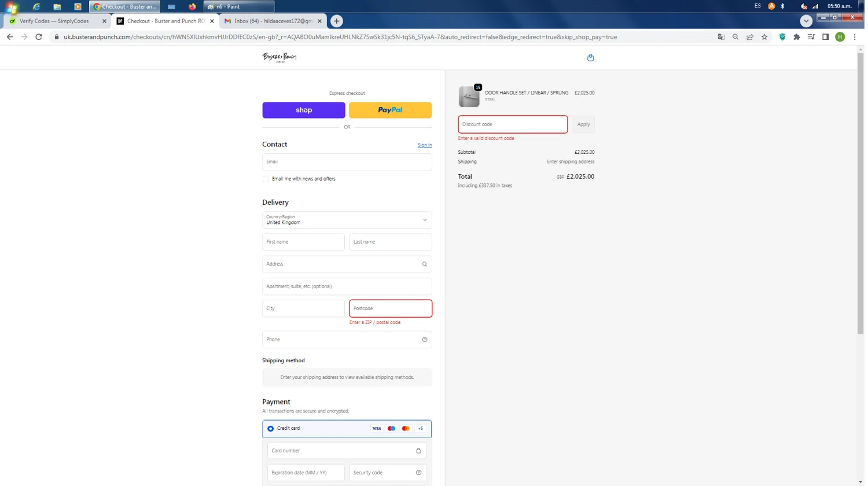Open the Windows Start button
Screen dimensions: 868x486
coord(11,7)
